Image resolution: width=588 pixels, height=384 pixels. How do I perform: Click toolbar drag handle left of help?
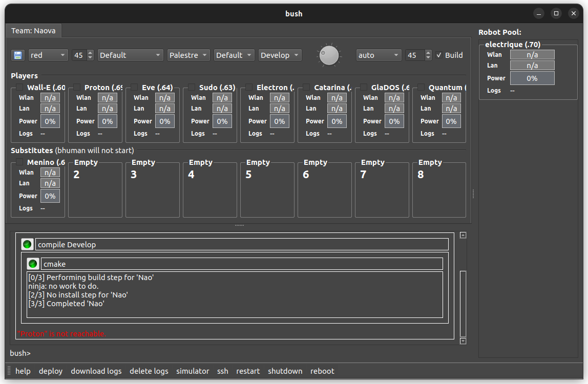[x=9, y=371]
